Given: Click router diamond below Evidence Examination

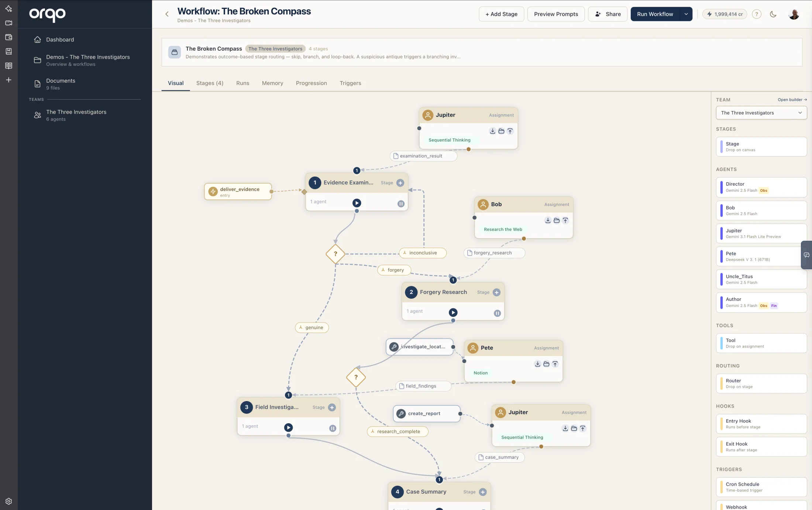Looking at the screenshot, I should [x=335, y=254].
